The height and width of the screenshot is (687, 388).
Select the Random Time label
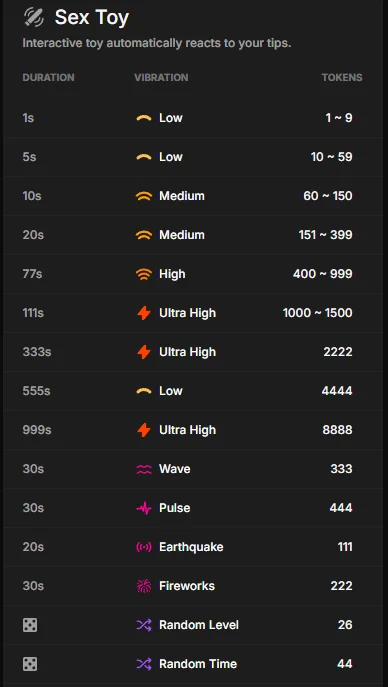pos(198,664)
